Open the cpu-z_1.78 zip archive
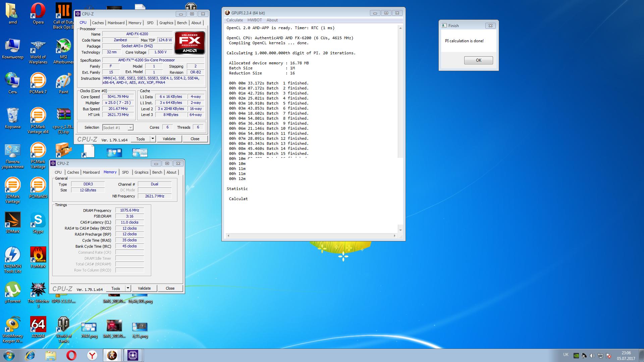 63,121
